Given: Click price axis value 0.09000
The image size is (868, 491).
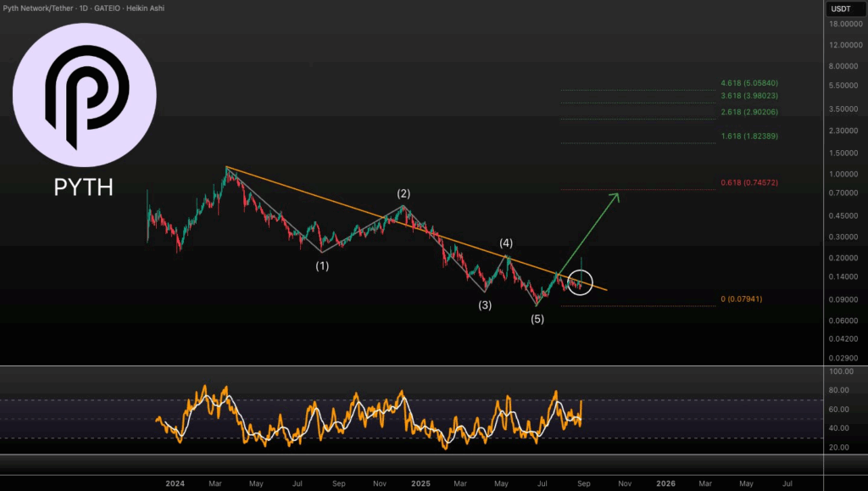Looking at the screenshot, I should (x=845, y=299).
